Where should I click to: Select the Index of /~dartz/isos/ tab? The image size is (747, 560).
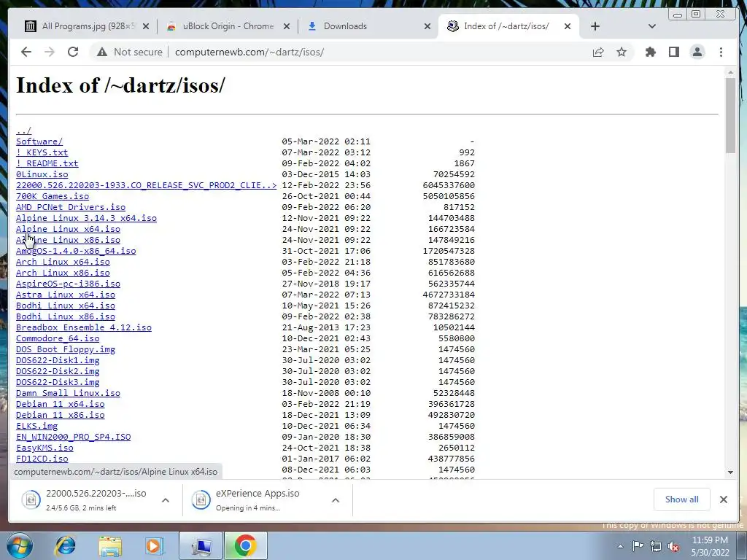(508, 26)
